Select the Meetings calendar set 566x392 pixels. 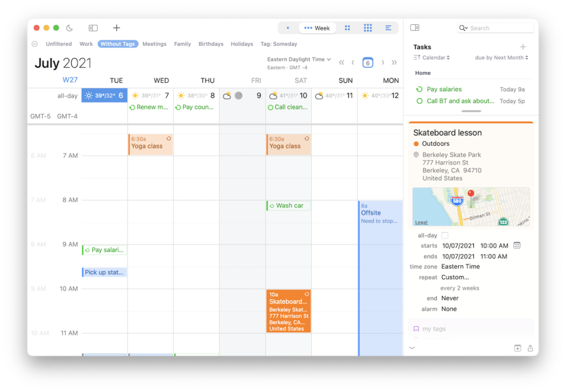155,44
